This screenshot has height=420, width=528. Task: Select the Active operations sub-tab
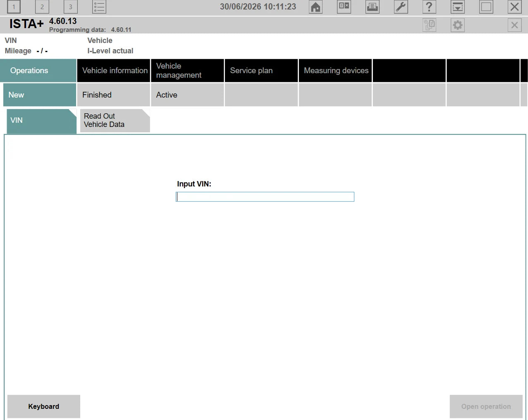[x=187, y=95]
